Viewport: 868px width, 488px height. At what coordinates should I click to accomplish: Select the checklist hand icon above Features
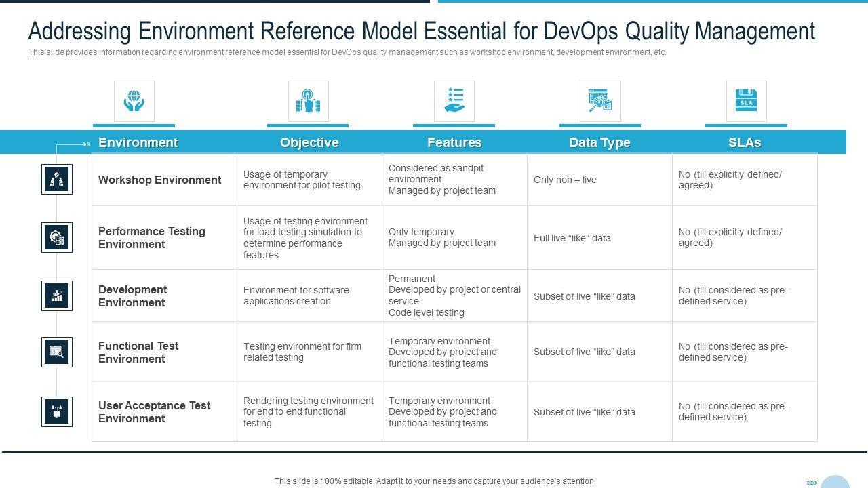coord(454,102)
